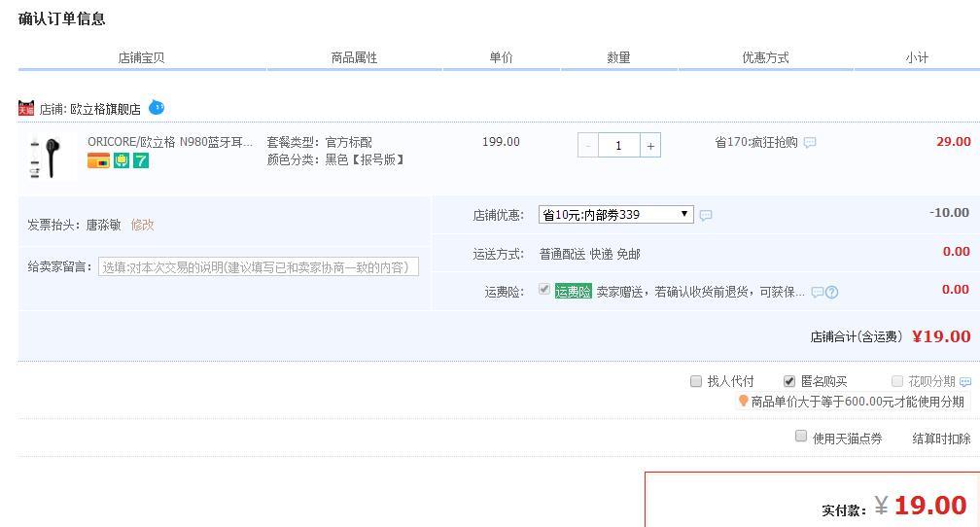Toggle the 花呗分期 installment checkbox

click(896, 381)
